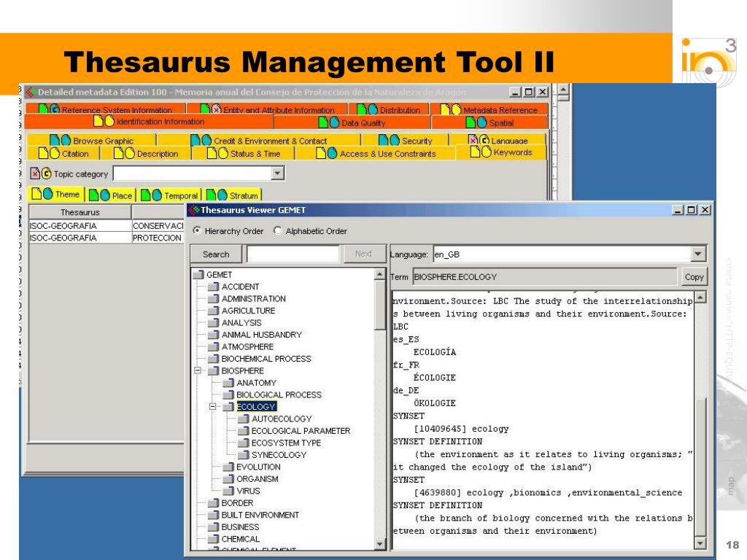Click the ECOLOGY folder icon
The width and height of the screenshot is (747, 560).
(x=228, y=407)
